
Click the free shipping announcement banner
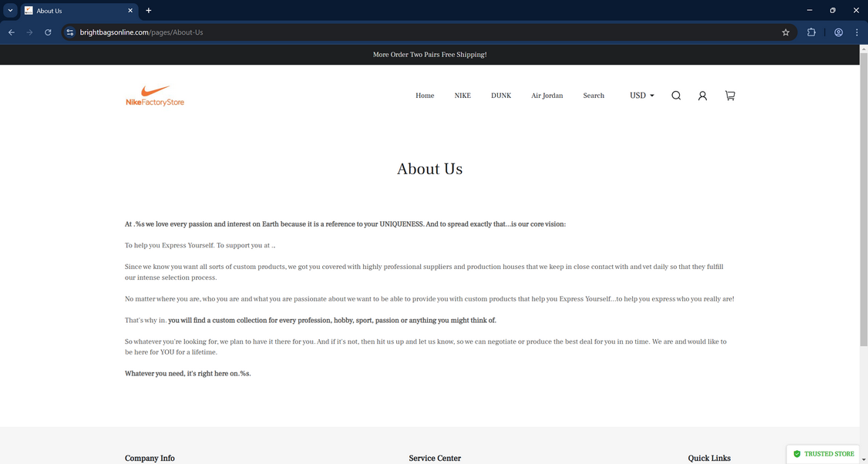point(429,55)
